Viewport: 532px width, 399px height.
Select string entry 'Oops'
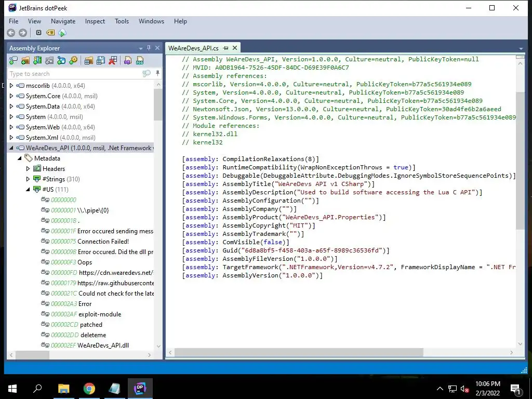pos(85,262)
